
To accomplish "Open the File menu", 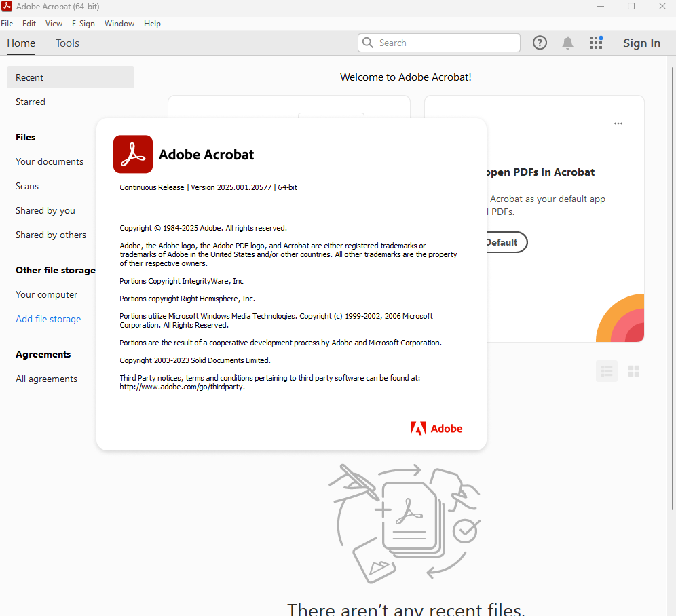I will coord(7,24).
